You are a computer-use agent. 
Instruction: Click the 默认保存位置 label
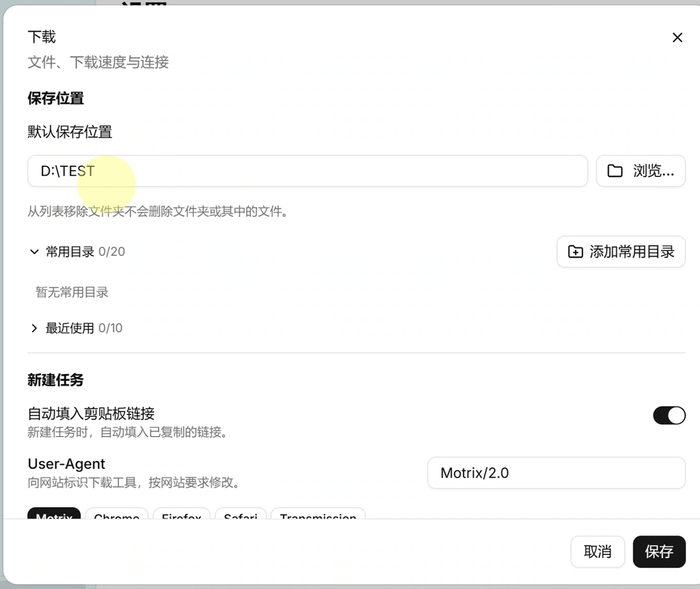[x=70, y=132]
